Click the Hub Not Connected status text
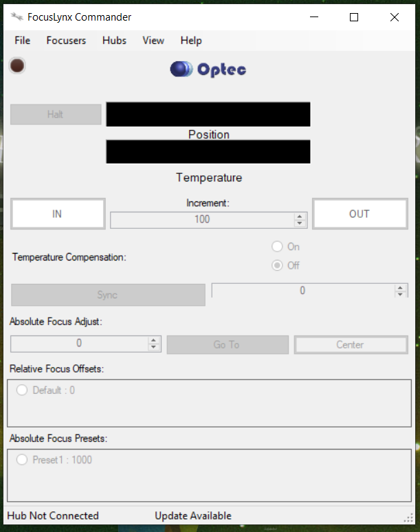Screen dimensions: 420x532 pyautogui.click(x=53, y=516)
